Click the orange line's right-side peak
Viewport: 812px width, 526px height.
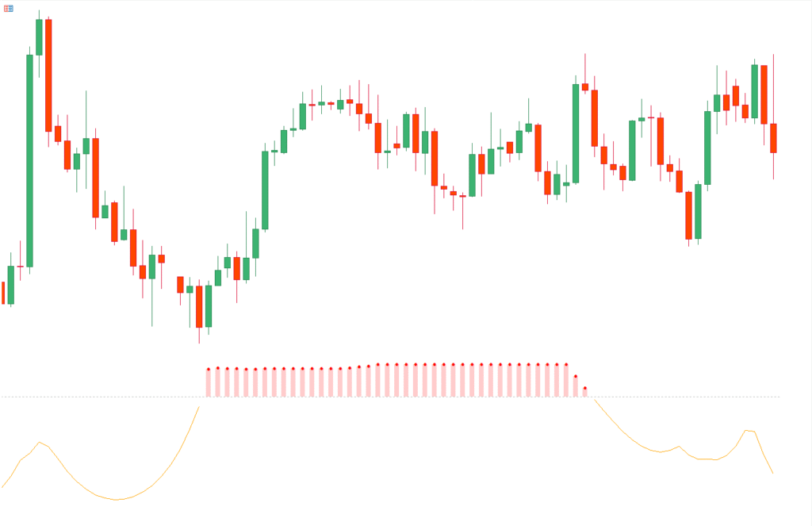746,431
